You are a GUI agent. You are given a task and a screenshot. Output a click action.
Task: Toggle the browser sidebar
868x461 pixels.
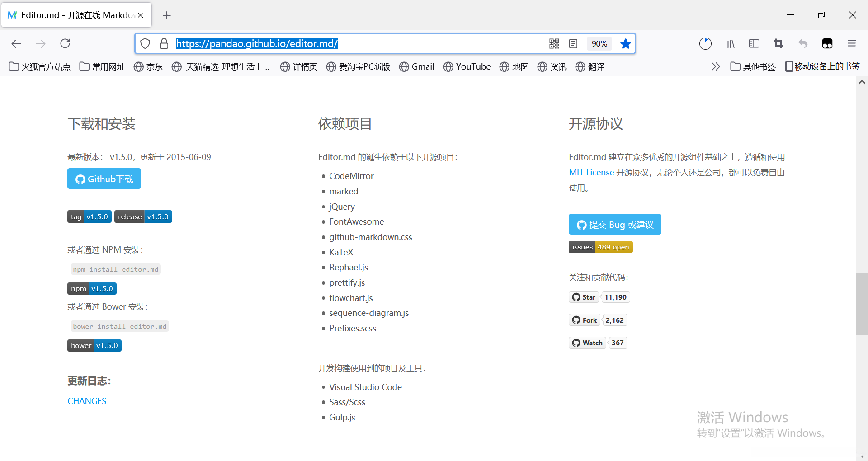754,43
